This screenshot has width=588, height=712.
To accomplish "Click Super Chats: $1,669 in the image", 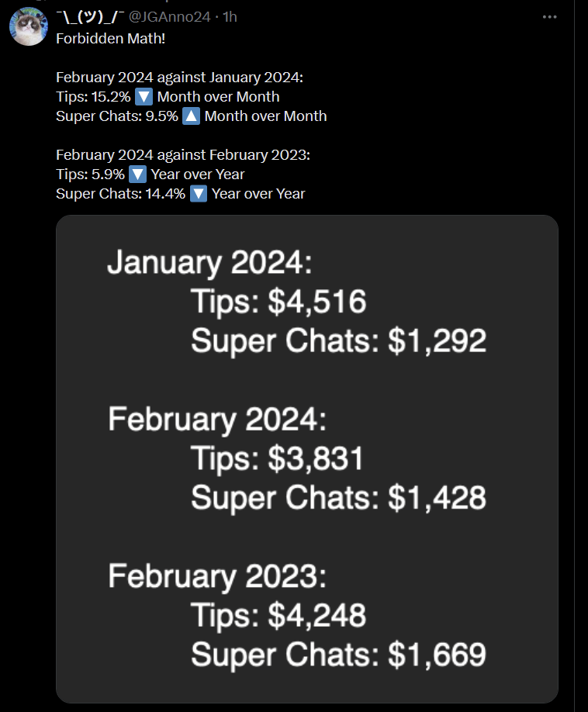I will click(339, 655).
